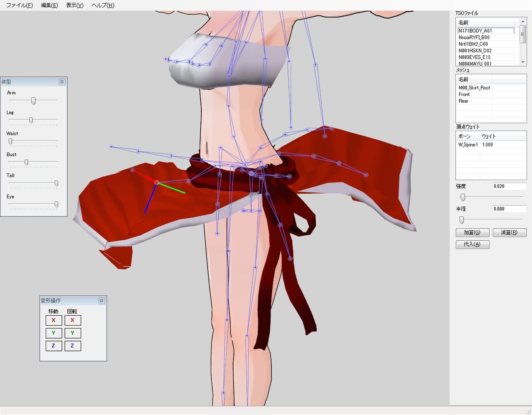The width and height of the screenshot is (532, 415).
Task: Open the ファイル(F) menu
Action: (x=20, y=5)
